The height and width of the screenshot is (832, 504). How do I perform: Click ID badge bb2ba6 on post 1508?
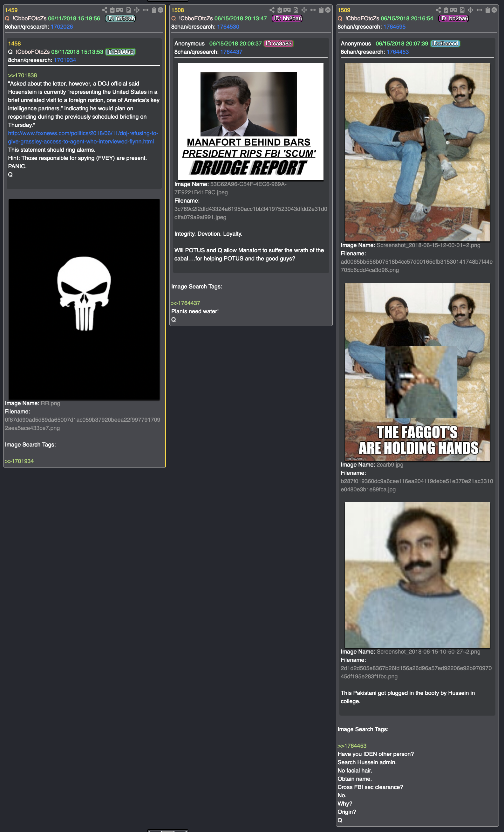pos(287,18)
